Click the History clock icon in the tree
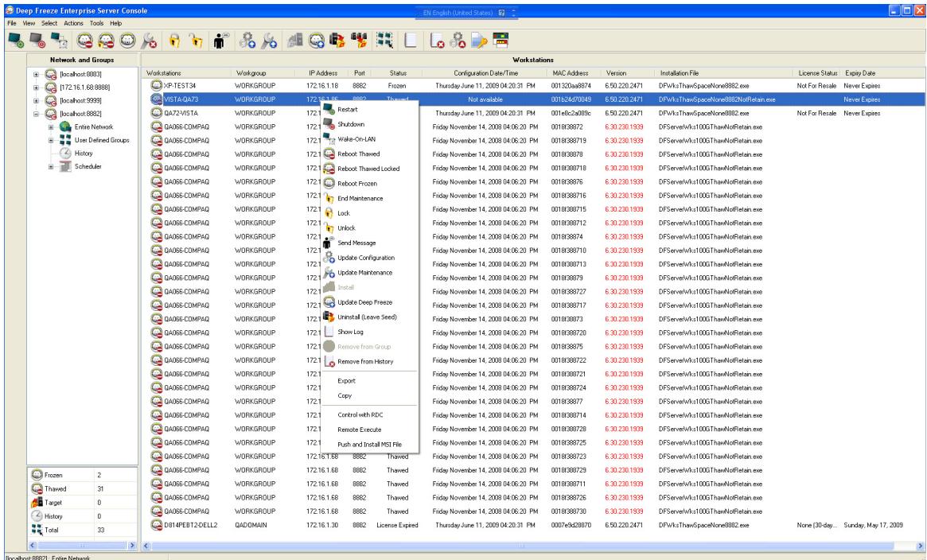This screenshot has height=560, width=927. [65, 153]
